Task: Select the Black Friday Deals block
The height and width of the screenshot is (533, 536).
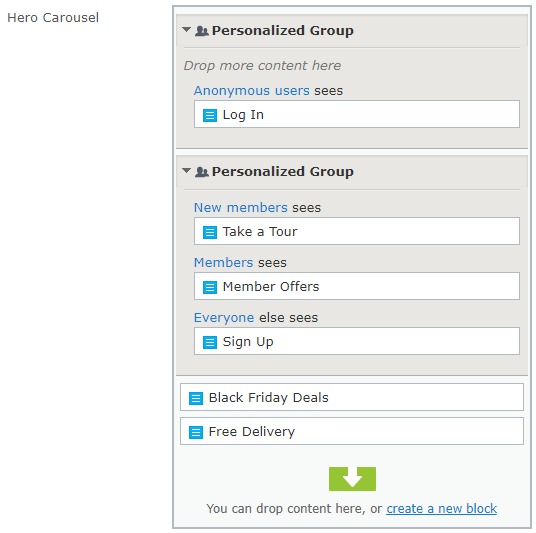Action: coord(352,397)
